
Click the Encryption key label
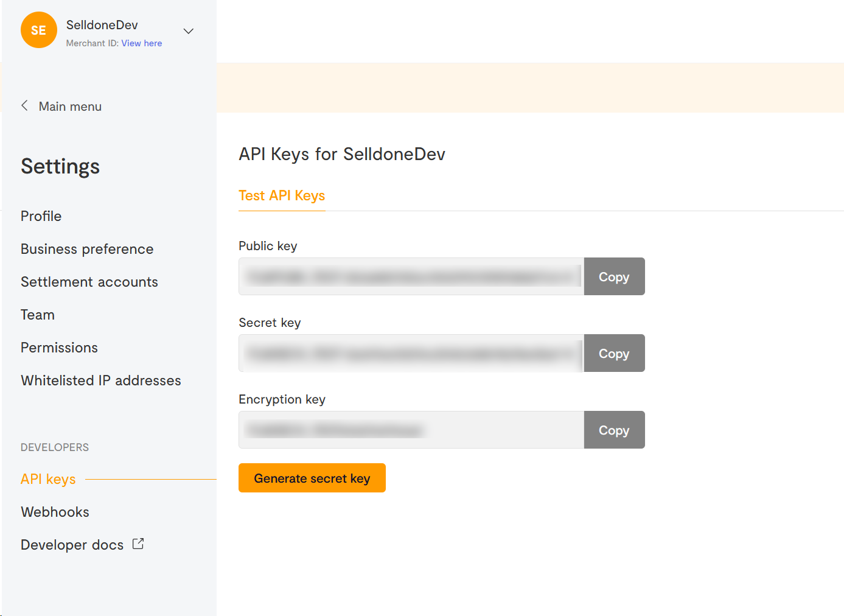tap(282, 399)
